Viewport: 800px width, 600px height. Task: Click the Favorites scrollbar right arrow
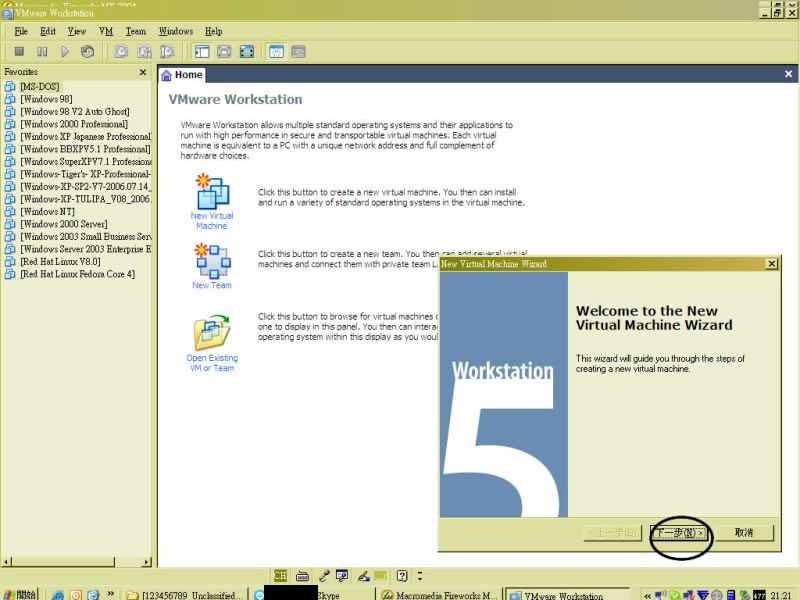coord(147,562)
